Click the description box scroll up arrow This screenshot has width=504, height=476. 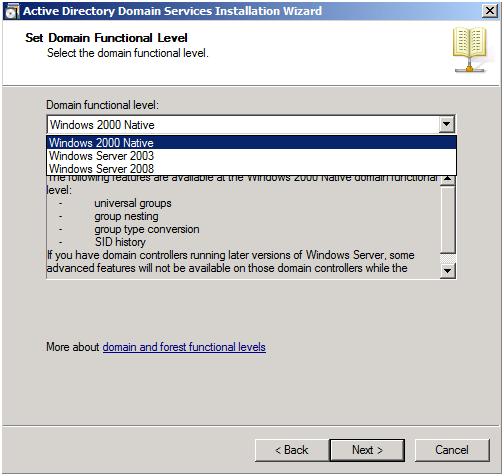click(448, 179)
